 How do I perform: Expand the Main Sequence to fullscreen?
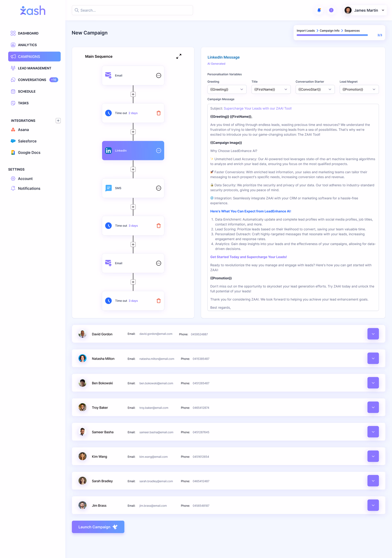click(179, 56)
